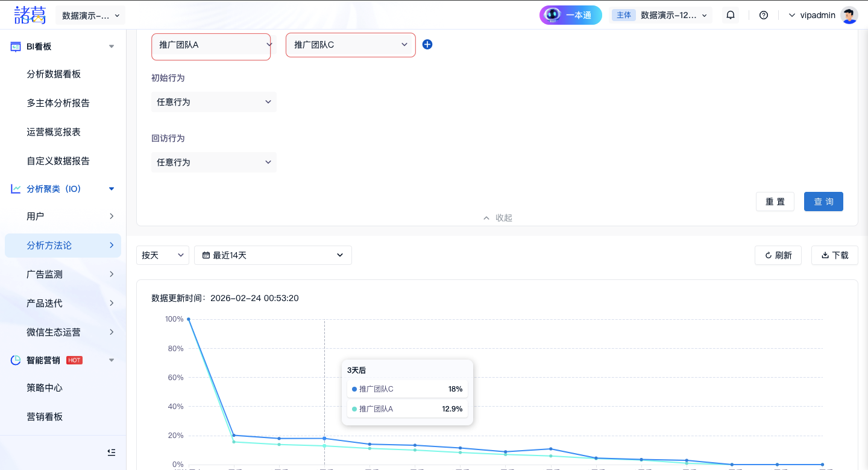Collapse the sidebar with the bottom toggle icon
This screenshot has width=868, height=470.
pos(111,453)
